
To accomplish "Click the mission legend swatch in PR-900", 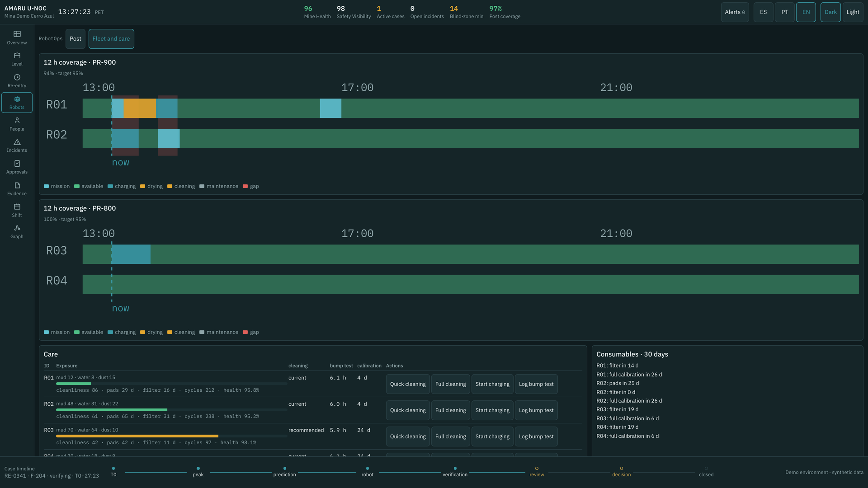I will coord(46,186).
